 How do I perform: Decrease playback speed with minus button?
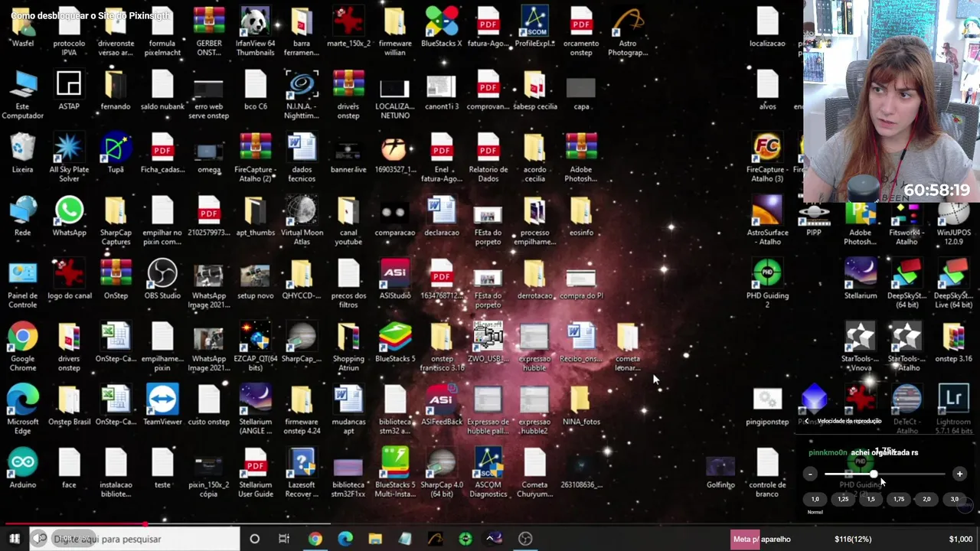(x=810, y=474)
